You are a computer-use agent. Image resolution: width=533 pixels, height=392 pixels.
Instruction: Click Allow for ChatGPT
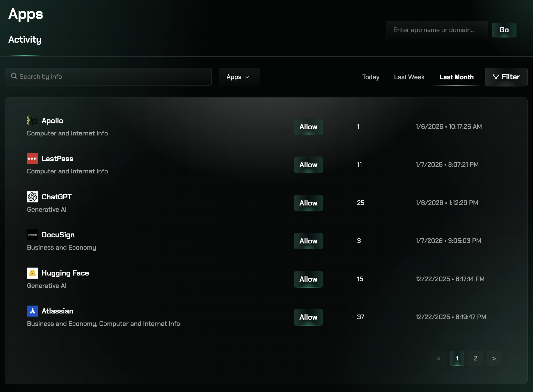tap(308, 203)
